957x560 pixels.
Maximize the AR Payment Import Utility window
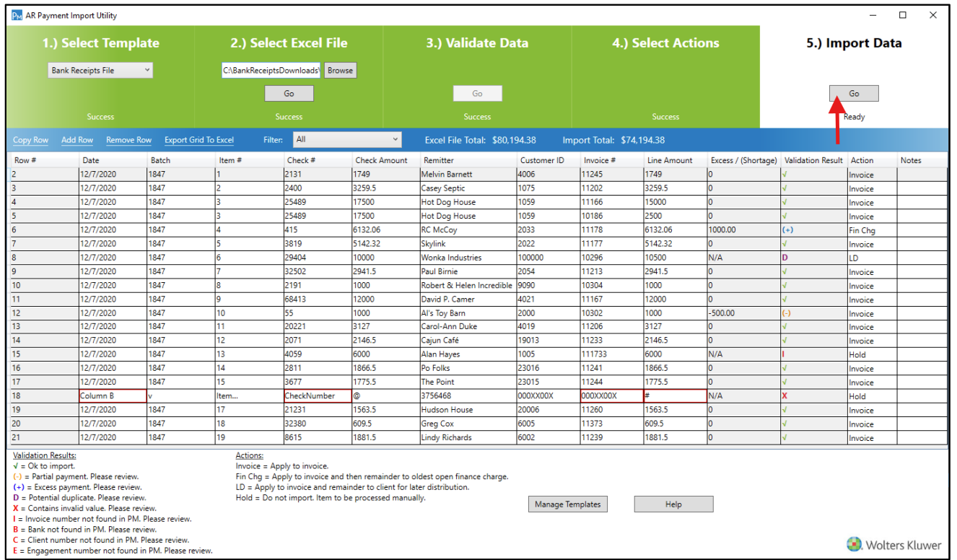pyautogui.click(x=903, y=15)
